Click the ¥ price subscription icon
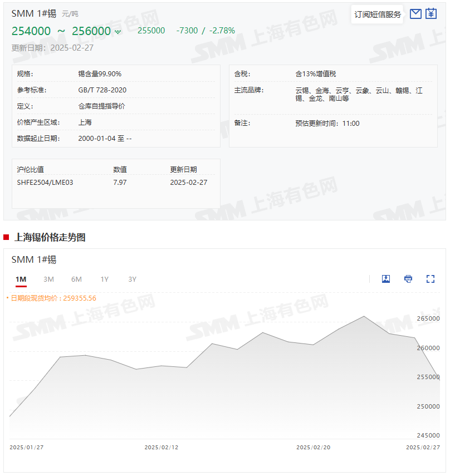Image resolution: width=450 pixels, height=476 pixels. pyautogui.click(x=431, y=13)
